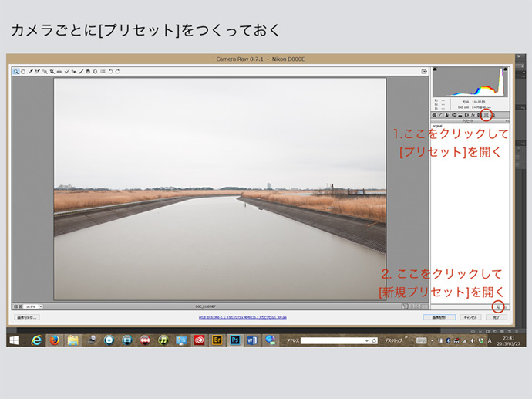532x399 pixels.
Task: Toggle full screen mode icon
Action: [424, 71]
